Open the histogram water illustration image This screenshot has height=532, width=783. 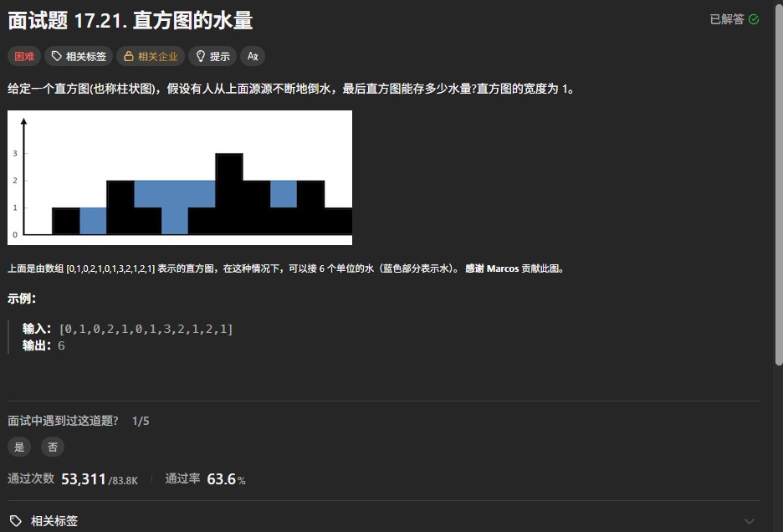(x=180, y=178)
